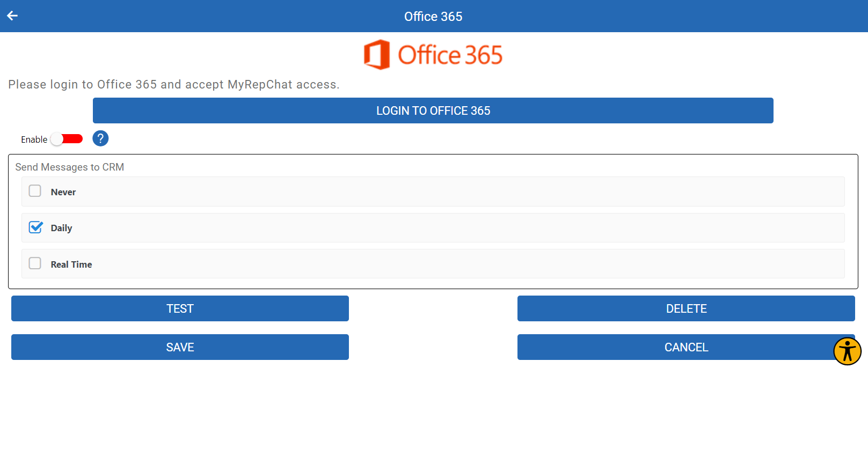Uncheck the Daily checkbox
This screenshot has height=464, width=868.
tap(35, 227)
